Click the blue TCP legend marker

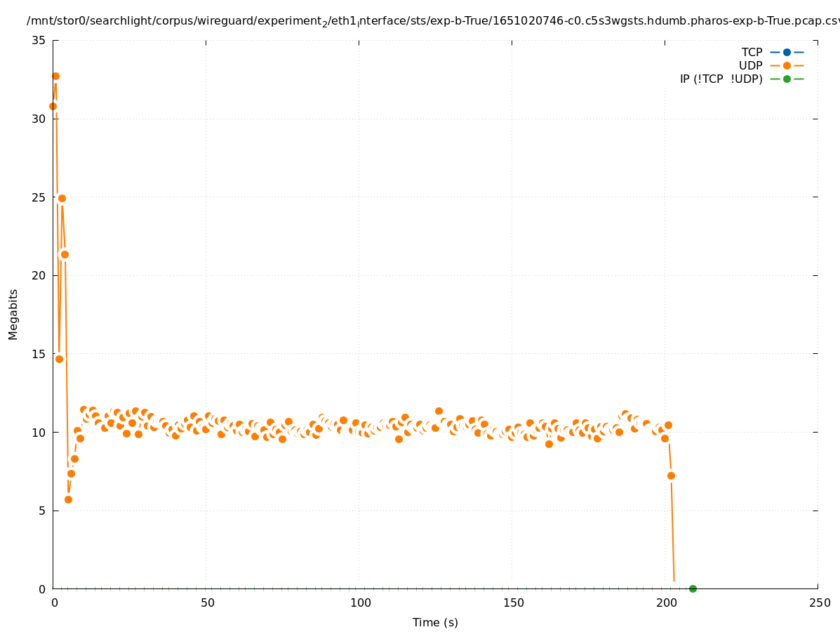tap(787, 52)
